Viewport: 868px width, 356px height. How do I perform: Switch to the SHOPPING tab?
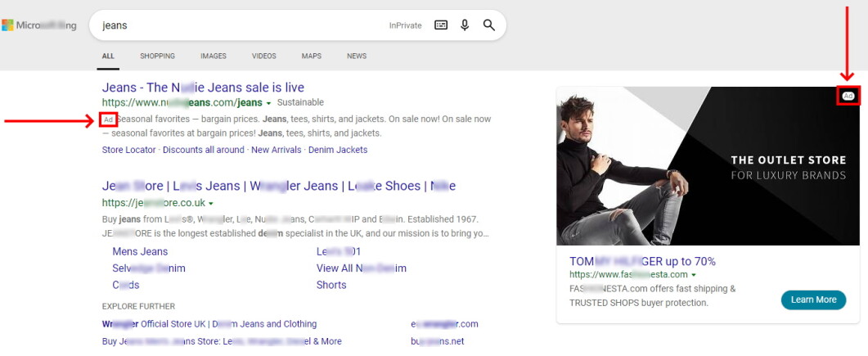click(x=157, y=56)
